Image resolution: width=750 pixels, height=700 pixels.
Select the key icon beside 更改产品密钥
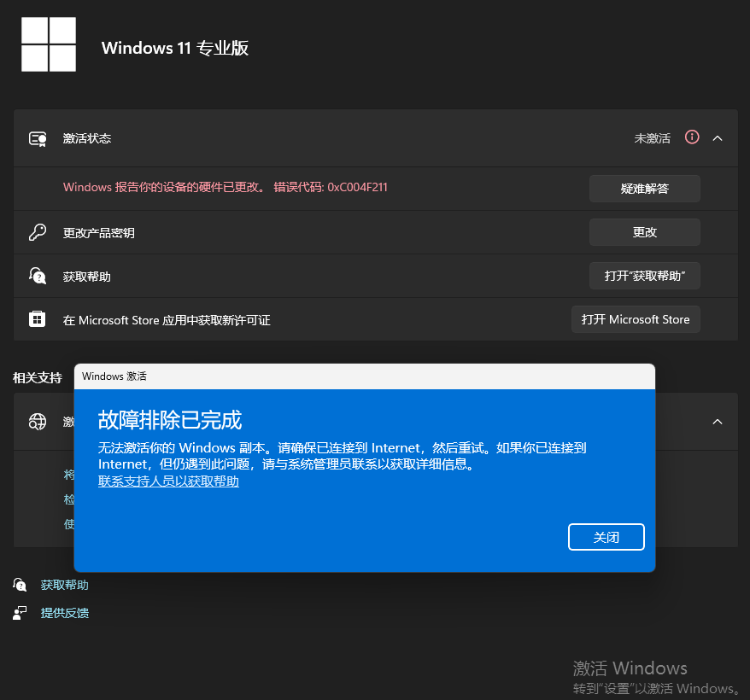coord(36,231)
